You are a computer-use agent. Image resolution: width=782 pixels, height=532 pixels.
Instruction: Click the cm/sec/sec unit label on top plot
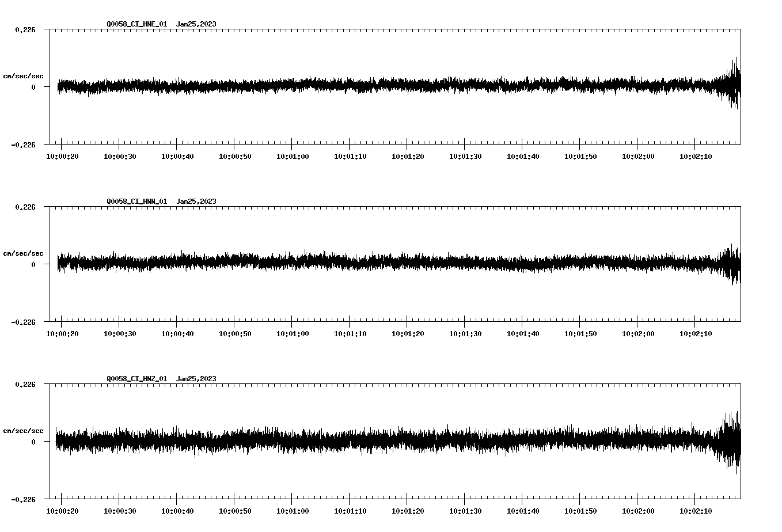tap(24, 75)
